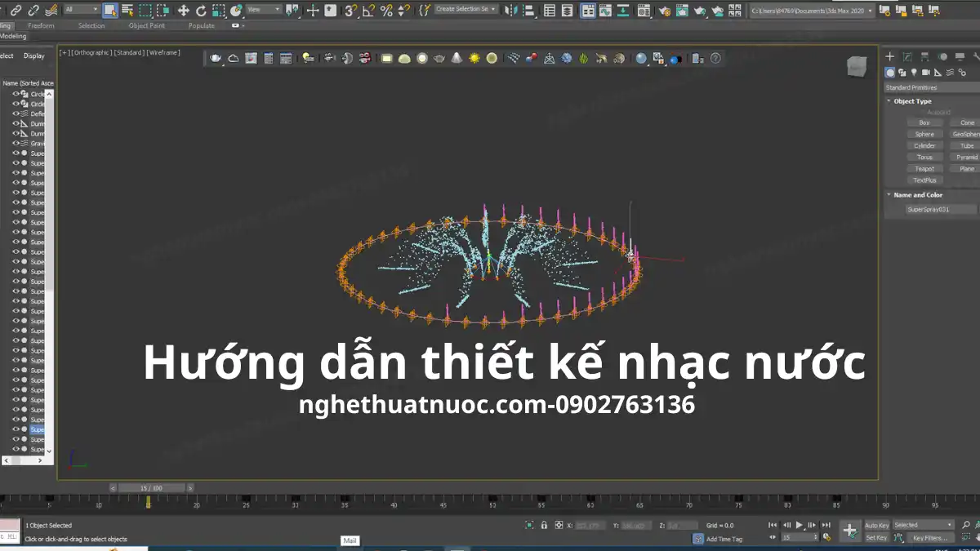
Task: Open Render Setup dialog
Action: pos(665,11)
